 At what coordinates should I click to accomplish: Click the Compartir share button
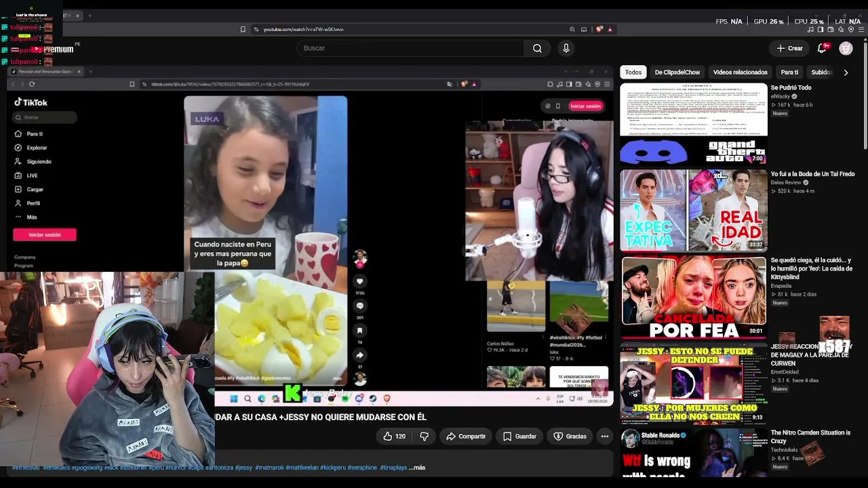[x=466, y=436]
